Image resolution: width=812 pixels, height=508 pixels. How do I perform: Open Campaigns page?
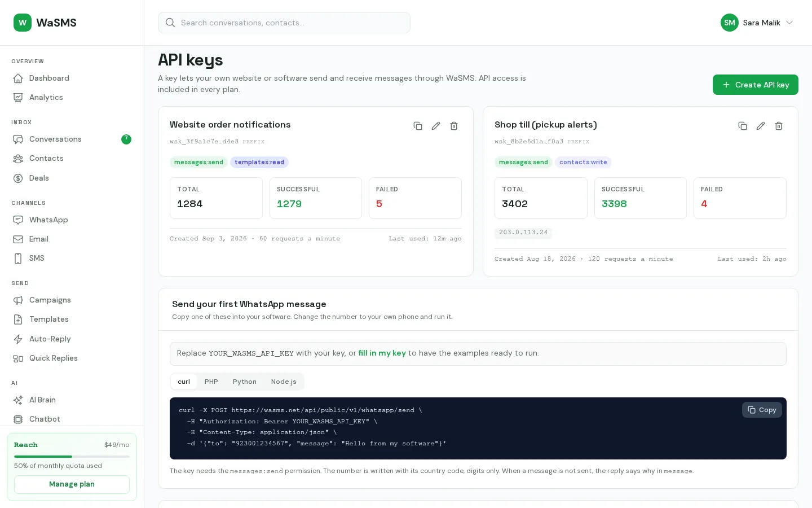point(72,300)
